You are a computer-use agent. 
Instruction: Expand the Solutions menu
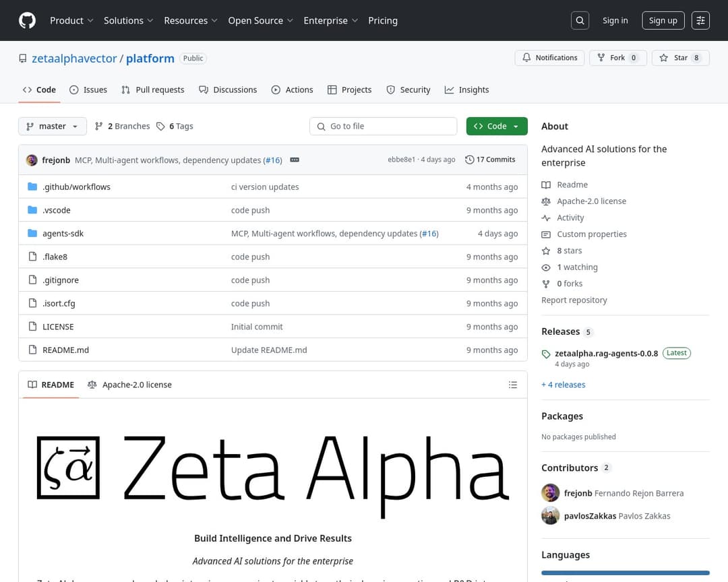128,20
